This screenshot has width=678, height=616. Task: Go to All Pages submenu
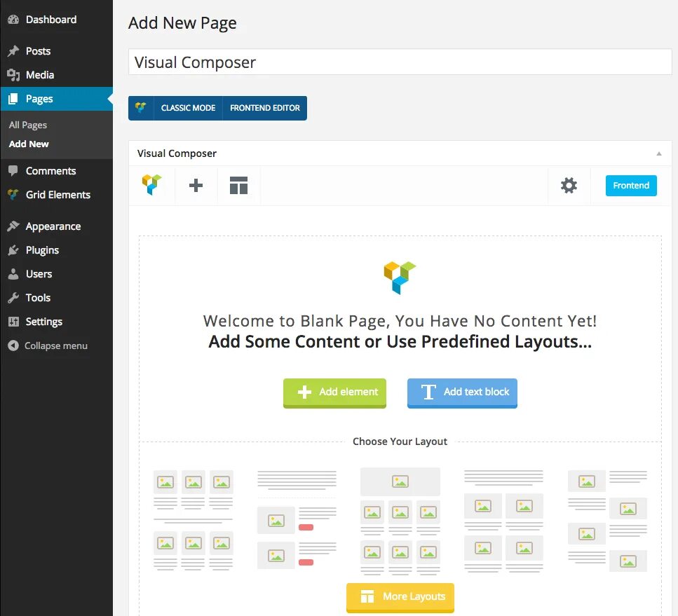tap(27, 125)
